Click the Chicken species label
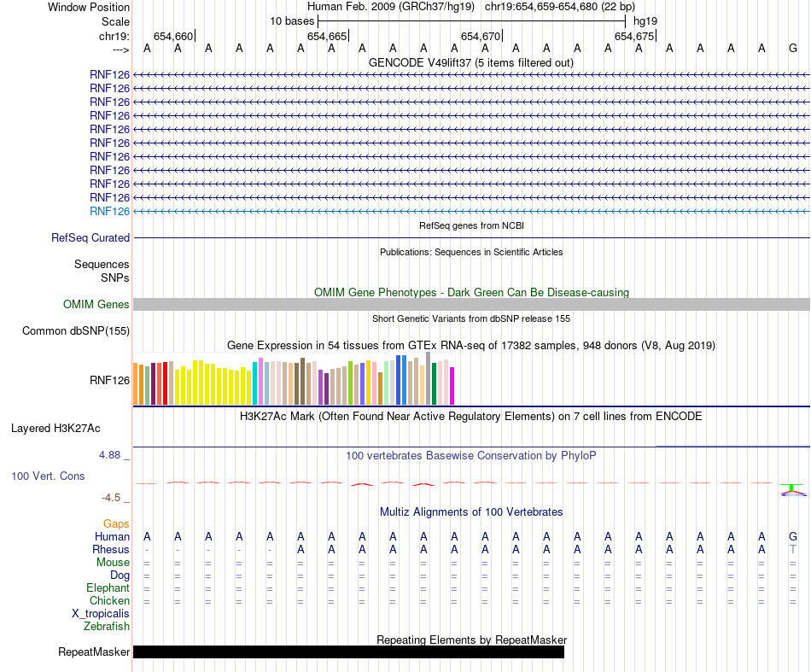 (109, 600)
